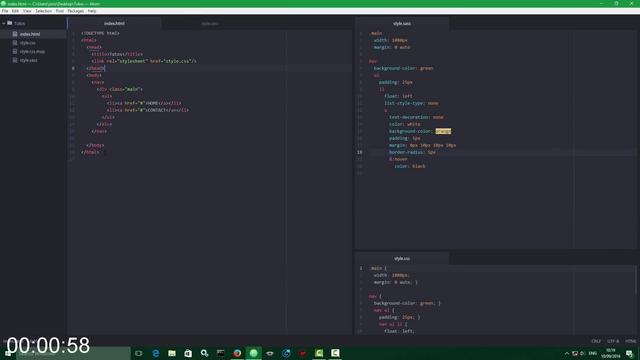The height and width of the screenshot is (360, 640).
Task: Click the CONTACT list item line in index.html
Action: click(148, 110)
